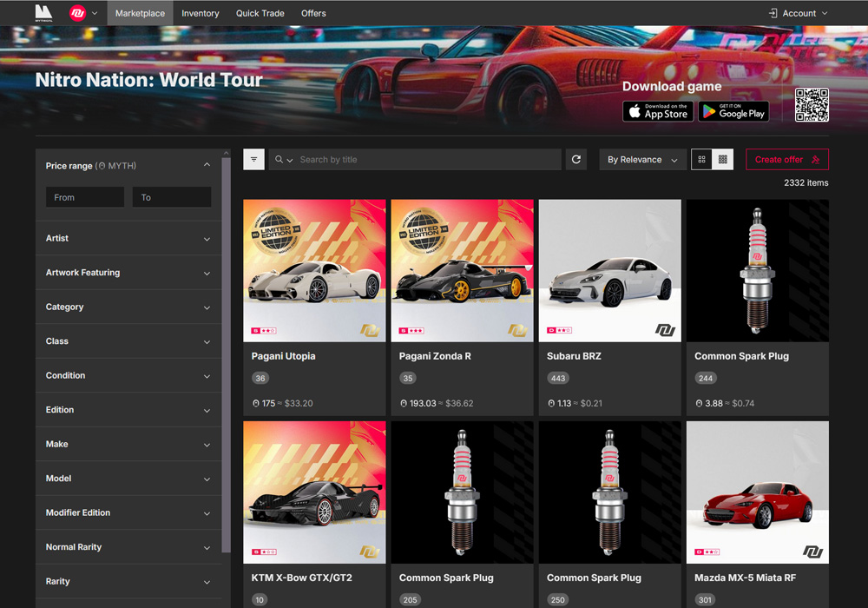Image resolution: width=868 pixels, height=608 pixels.
Task: Switch to compact grid view
Action: pos(723,160)
